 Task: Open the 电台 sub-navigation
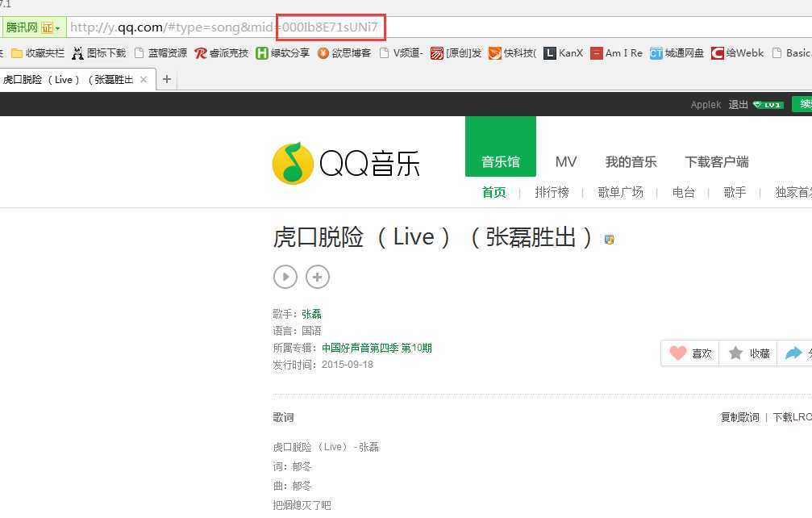pos(684,192)
